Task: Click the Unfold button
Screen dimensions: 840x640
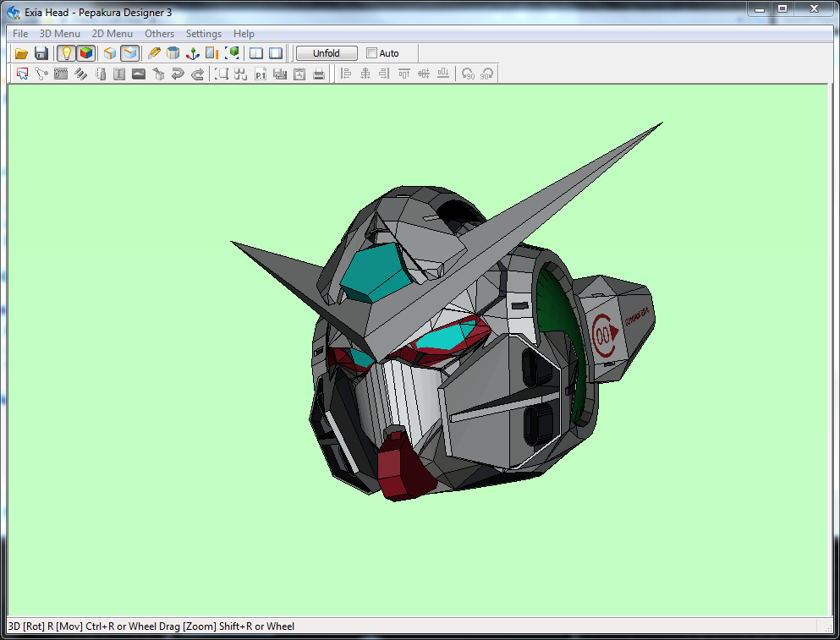Action: click(x=327, y=53)
